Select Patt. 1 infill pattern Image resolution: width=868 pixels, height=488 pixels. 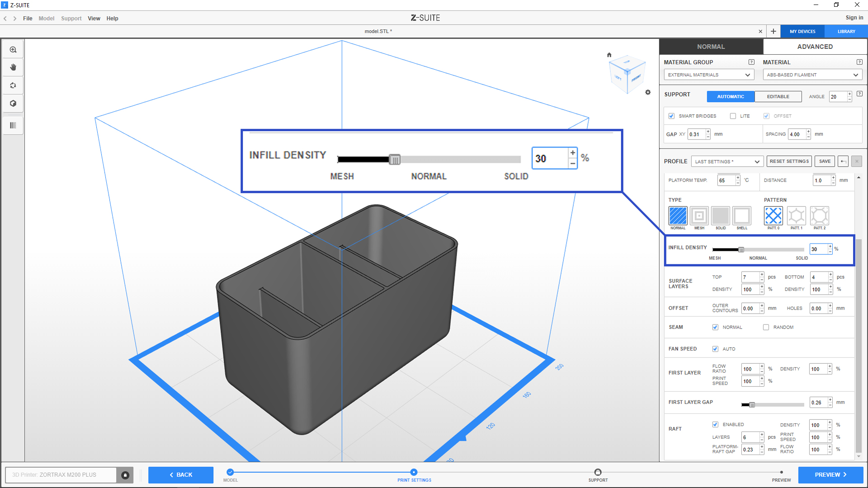point(796,216)
